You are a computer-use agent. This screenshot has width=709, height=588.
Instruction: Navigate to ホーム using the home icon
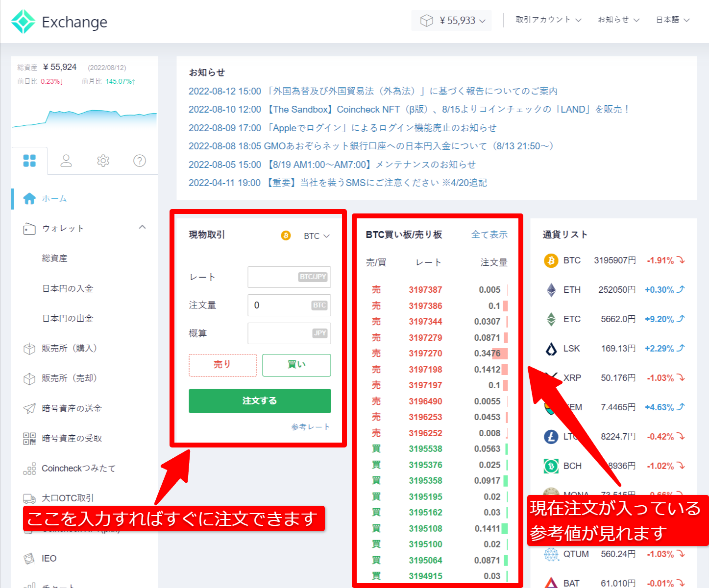coord(29,198)
